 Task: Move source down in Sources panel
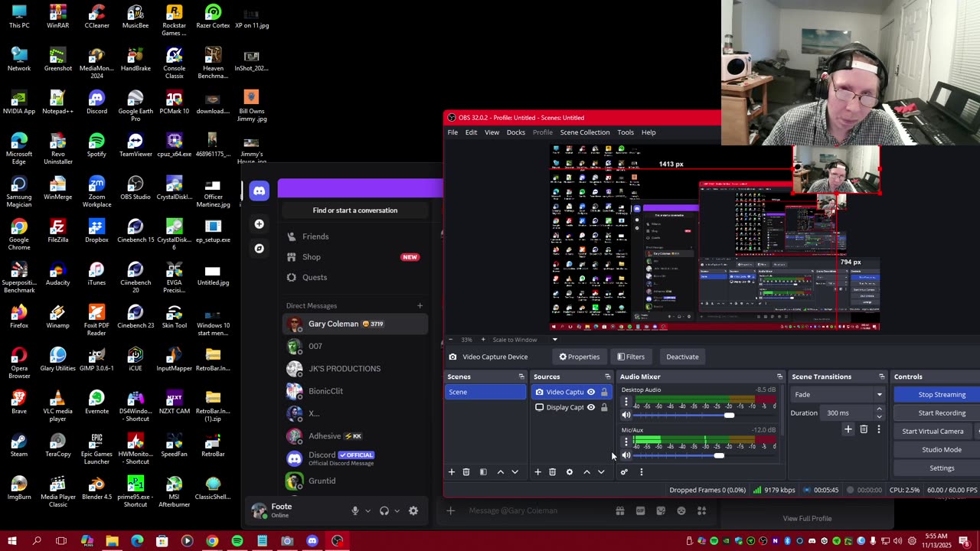(601, 472)
